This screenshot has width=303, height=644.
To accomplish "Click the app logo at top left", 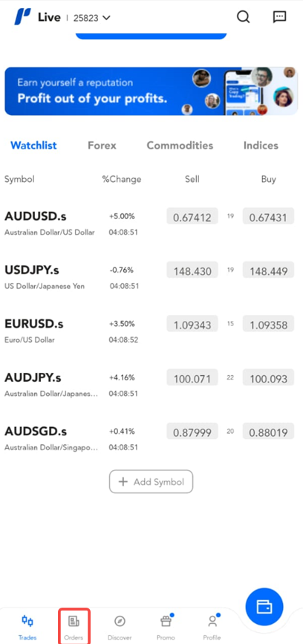I will point(22,17).
